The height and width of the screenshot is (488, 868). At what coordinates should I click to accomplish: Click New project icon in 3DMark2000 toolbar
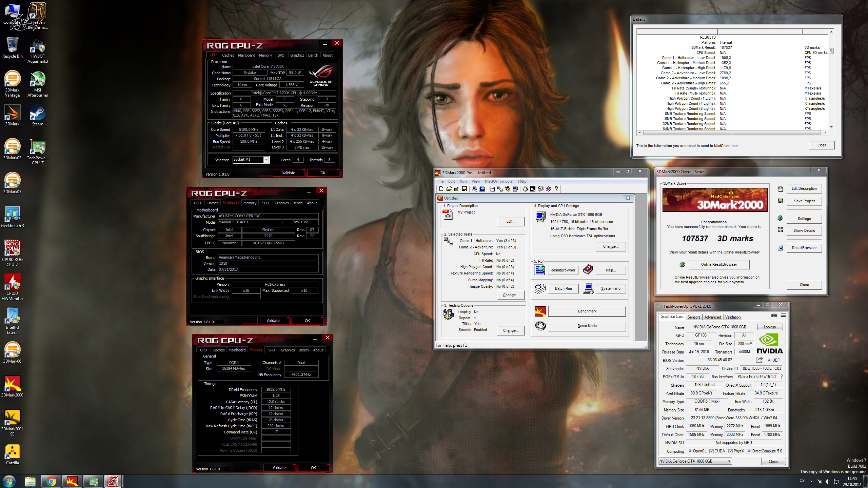click(x=441, y=189)
